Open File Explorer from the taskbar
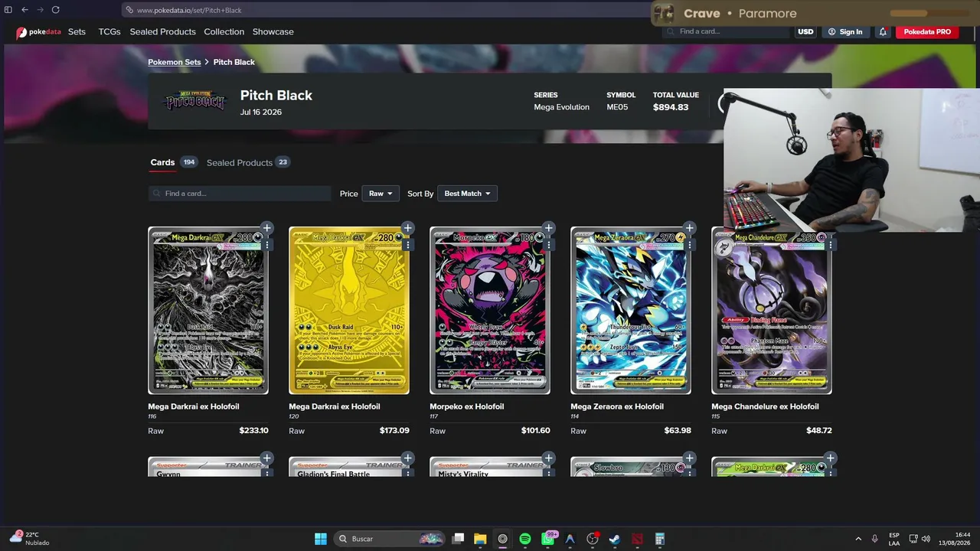Image resolution: width=980 pixels, height=551 pixels. [x=480, y=539]
